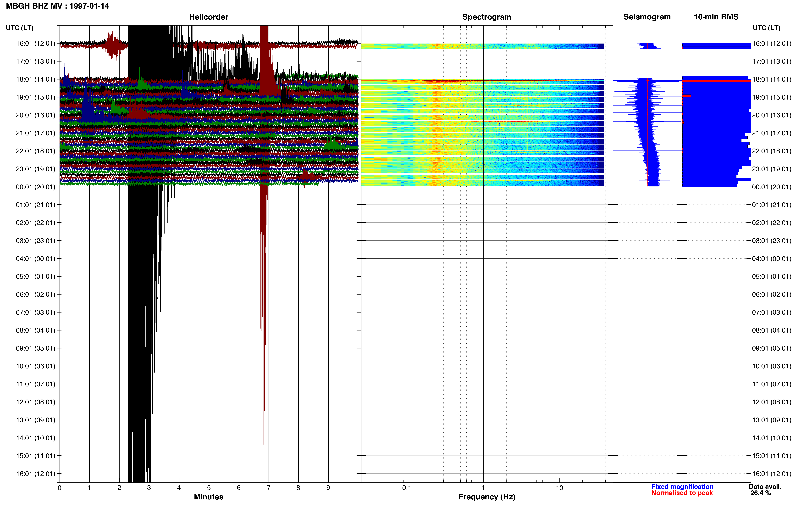Click the 16:01 spectrogram strip
Image resolution: width=812 pixels, height=508 pixels.
pos(482,46)
